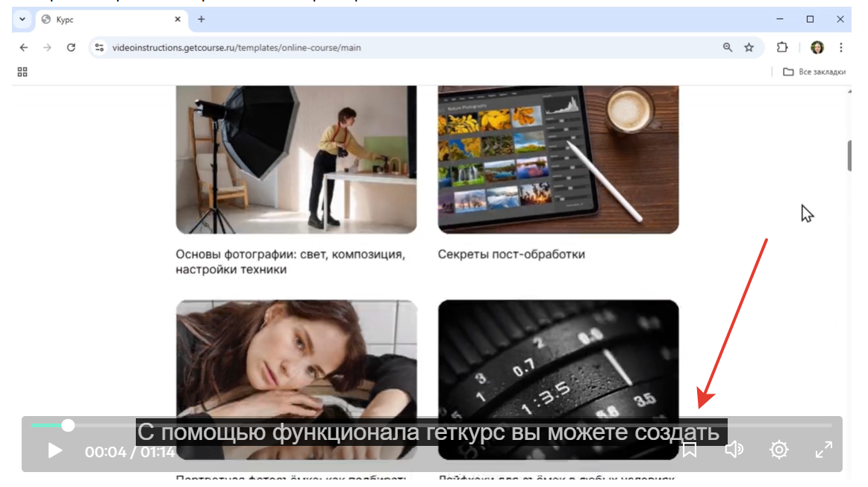Open the video quality settings gear

coord(778,450)
